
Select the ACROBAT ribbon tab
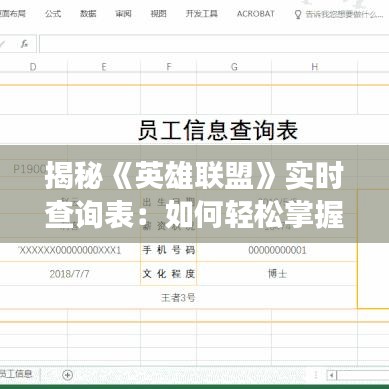coord(256,14)
